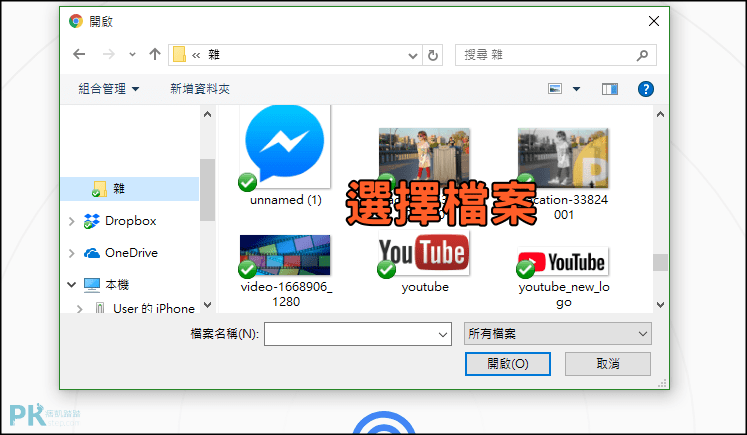747x435 pixels.
Task: Select the youtube logo file
Action: coord(424,253)
